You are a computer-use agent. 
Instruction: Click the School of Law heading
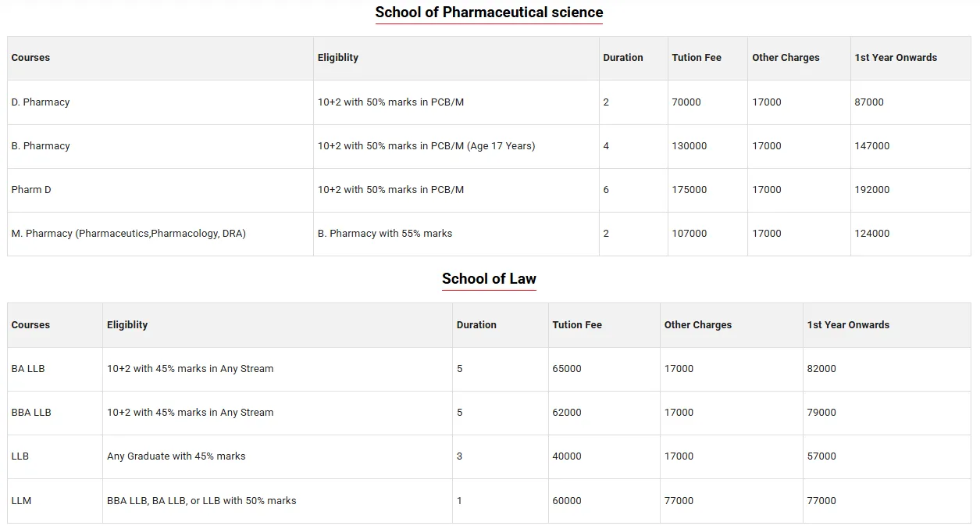pos(489,279)
